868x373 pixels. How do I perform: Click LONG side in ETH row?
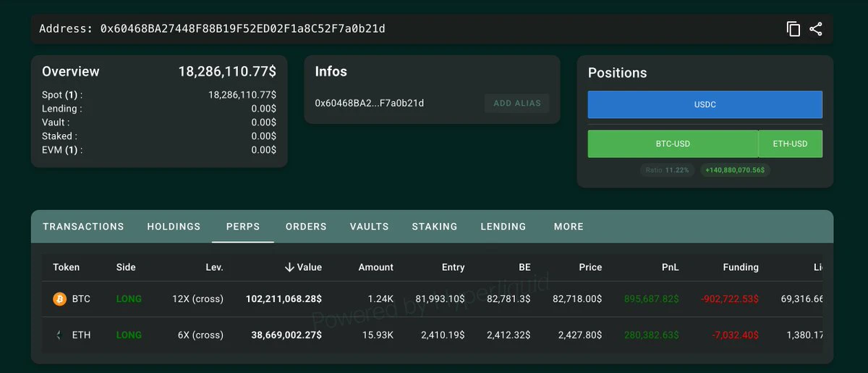129,335
